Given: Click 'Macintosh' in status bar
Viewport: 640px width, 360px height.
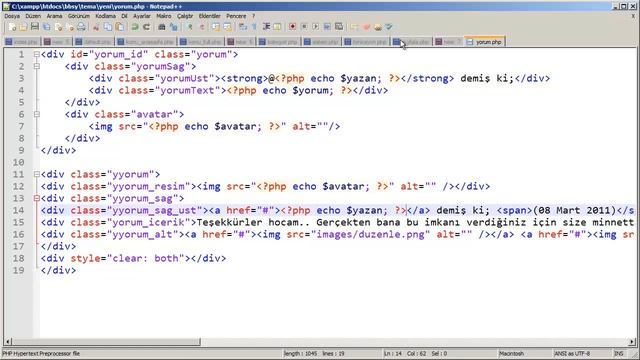Looking at the screenshot, I should [511, 353].
